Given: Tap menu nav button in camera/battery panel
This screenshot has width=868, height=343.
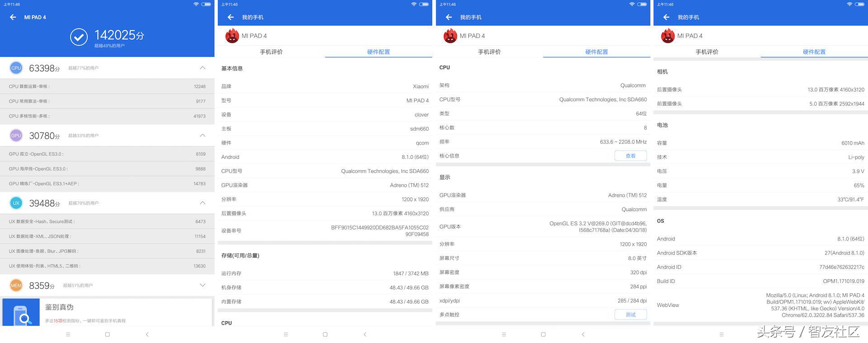Looking at the screenshot, I should pyautogui.click(x=722, y=334).
